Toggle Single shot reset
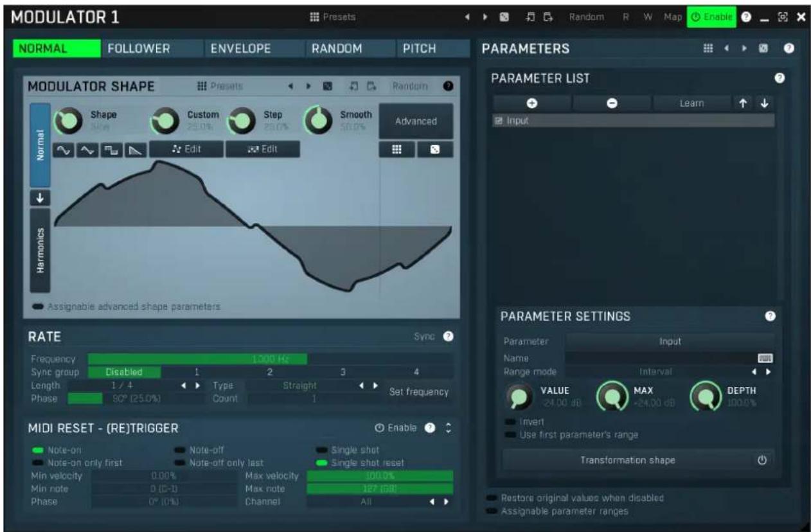811x532 pixels. click(360, 462)
